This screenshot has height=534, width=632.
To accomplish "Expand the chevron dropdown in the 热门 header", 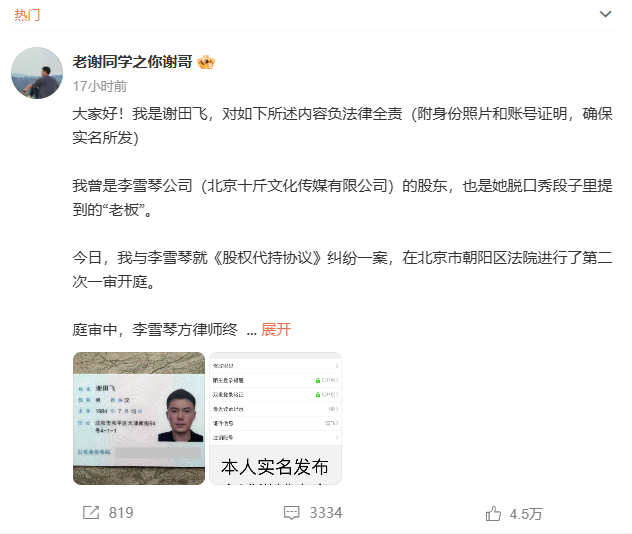I will 605,14.
